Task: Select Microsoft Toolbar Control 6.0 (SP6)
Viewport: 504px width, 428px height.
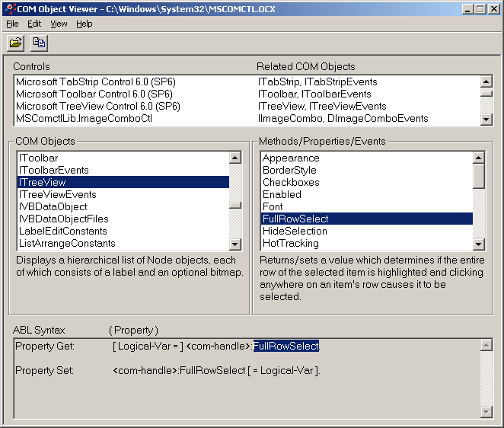Action: pos(94,94)
